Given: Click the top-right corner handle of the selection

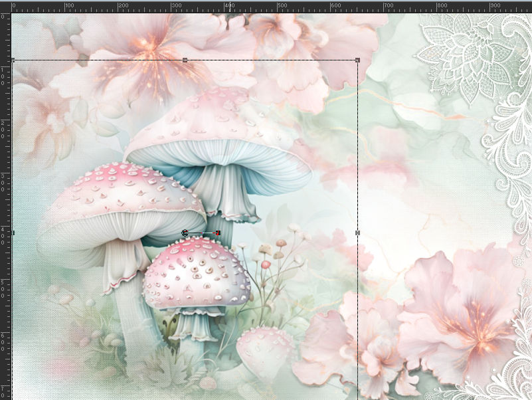Looking at the screenshot, I should [358, 60].
